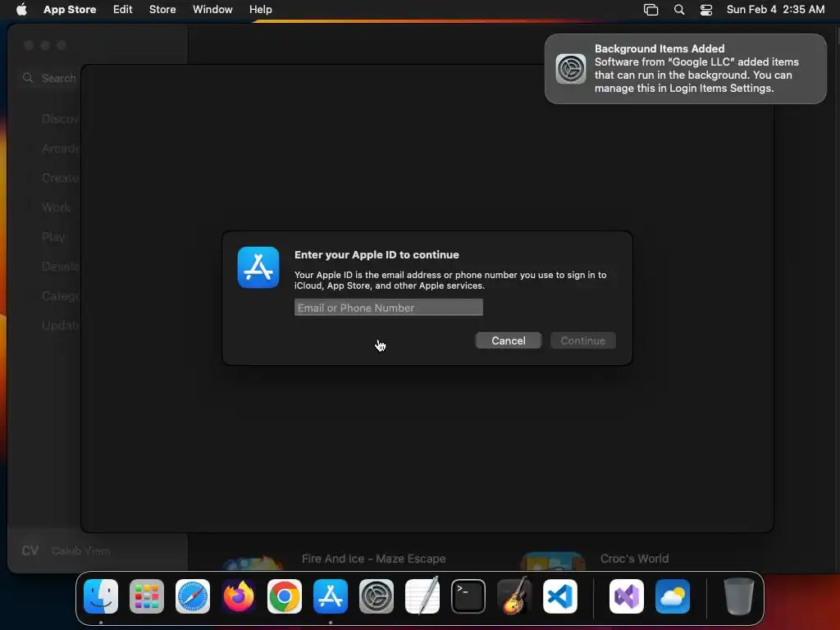The image size is (840, 630).
Task: Click the date and time in menu bar
Action: tap(775, 9)
